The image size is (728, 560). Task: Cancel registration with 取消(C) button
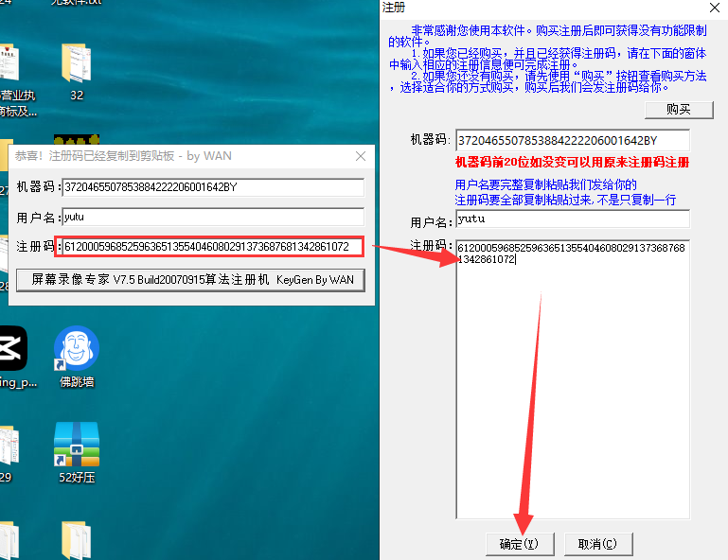[598, 544]
